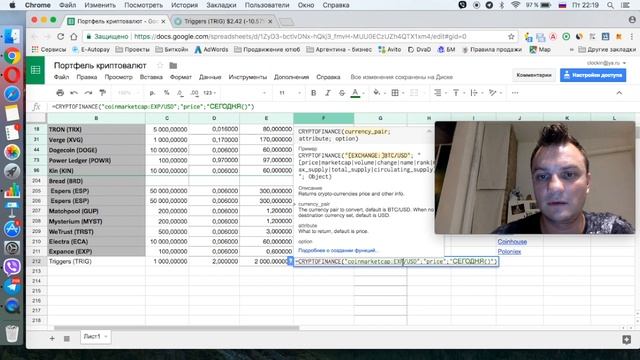Click the Undo arrow in toolbar
Image resolution: width=640 pixels, height=360 pixels.
pos(74,93)
